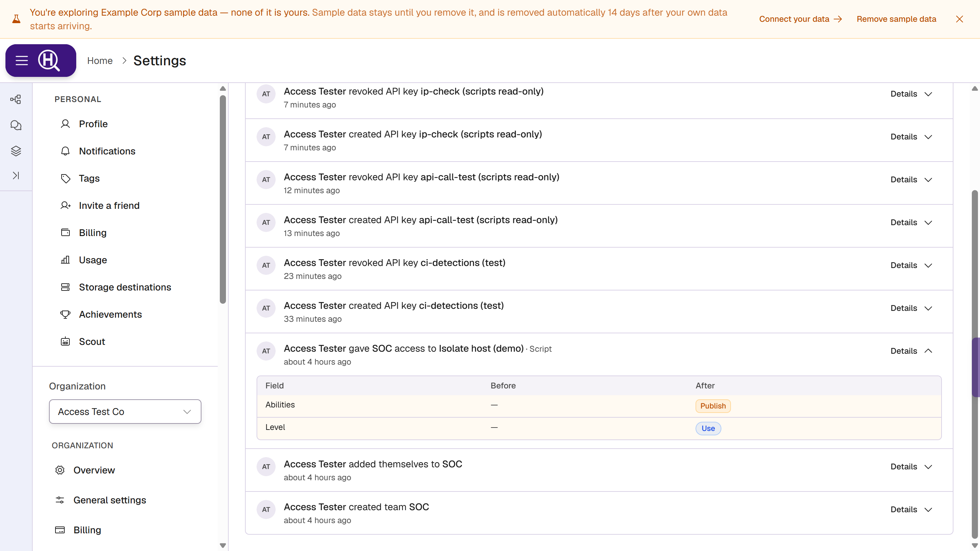Open Profile settings
980x551 pixels.
pyautogui.click(x=93, y=124)
